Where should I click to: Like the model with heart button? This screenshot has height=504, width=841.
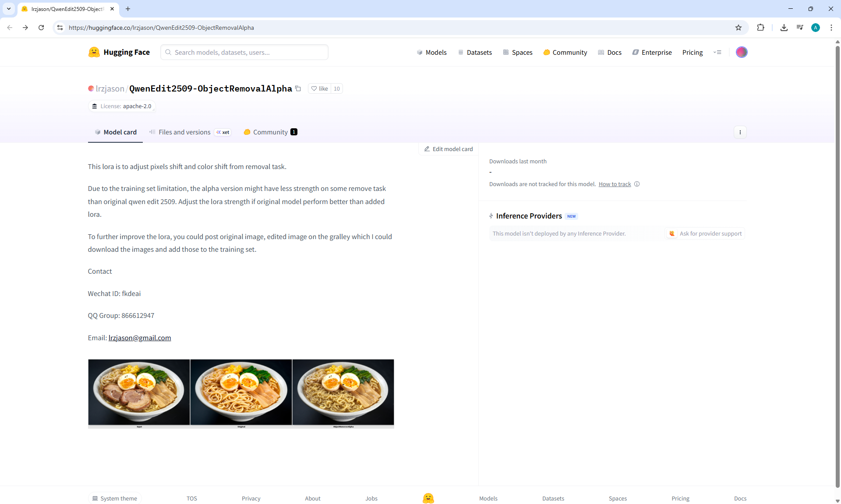coord(319,88)
